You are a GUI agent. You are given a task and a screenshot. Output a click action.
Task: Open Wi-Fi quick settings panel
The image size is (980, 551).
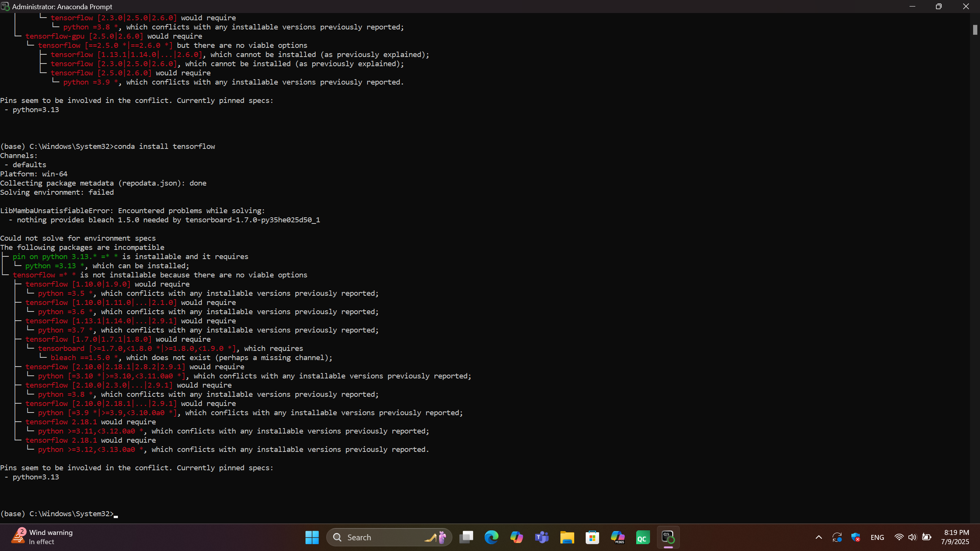coord(899,537)
